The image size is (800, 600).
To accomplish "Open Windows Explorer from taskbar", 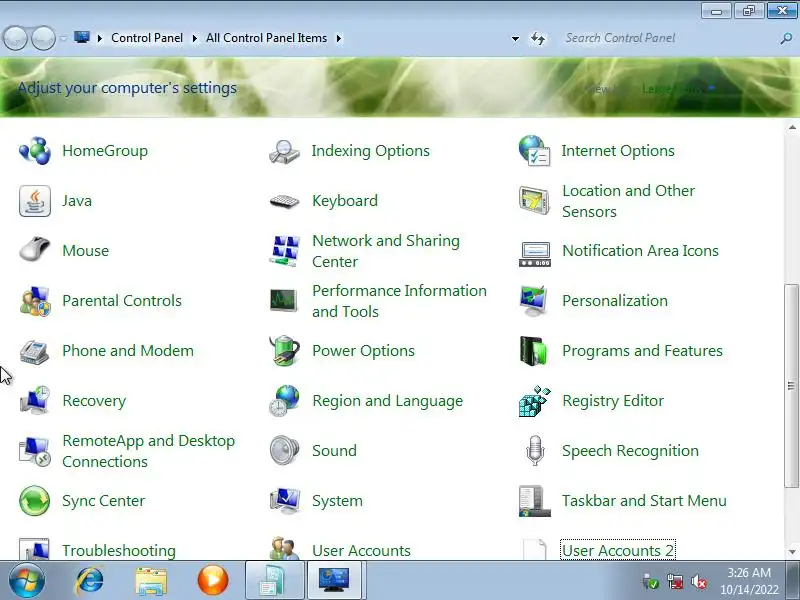I will [x=151, y=581].
